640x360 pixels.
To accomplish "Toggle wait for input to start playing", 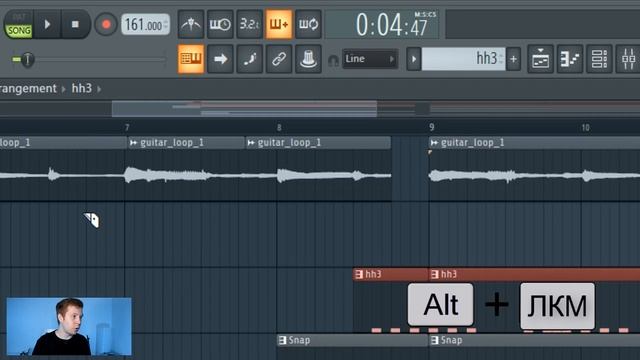I will [220, 24].
